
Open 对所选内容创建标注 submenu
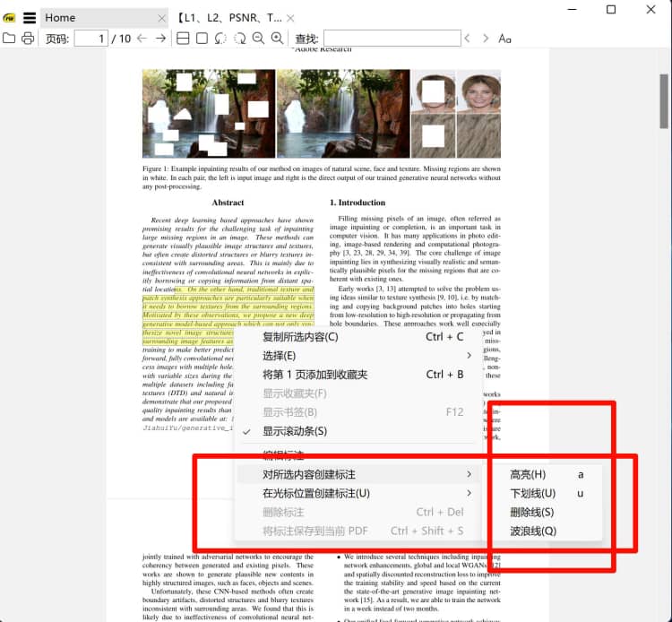[x=358, y=474]
